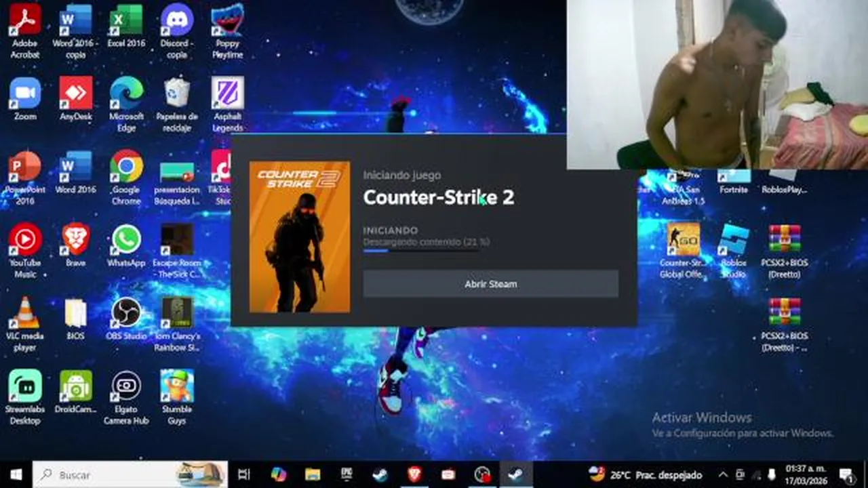Select the DroidCam desktop icon
This screenshot has height=488, width=868.
tap(75, 392)
